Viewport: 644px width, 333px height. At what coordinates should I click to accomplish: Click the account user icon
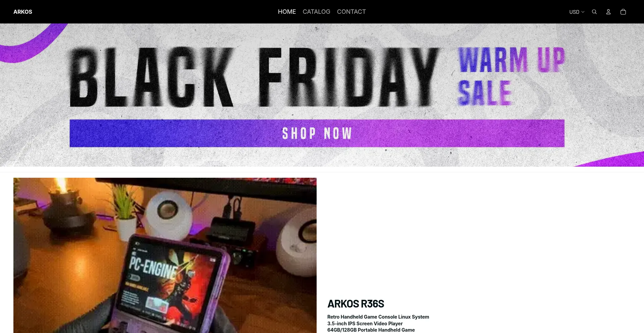[608, 12]
